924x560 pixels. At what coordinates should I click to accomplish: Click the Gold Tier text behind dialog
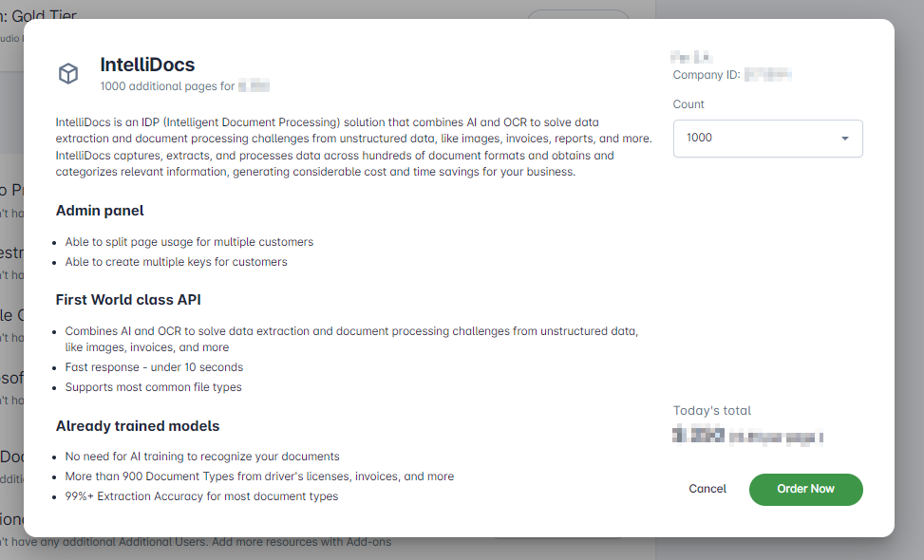point(44,14)
